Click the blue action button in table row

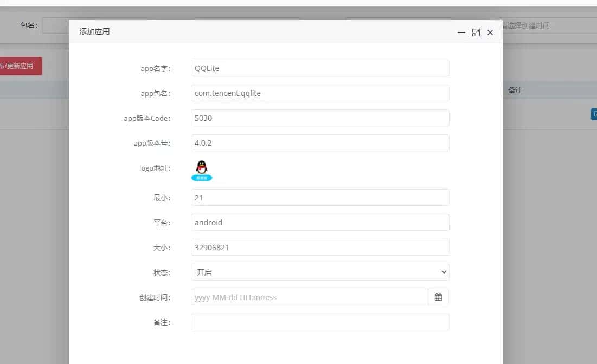click(593, 114)
